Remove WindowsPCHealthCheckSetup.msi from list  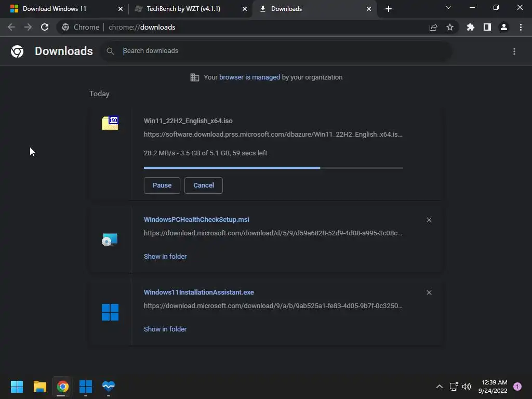click(x=429, y=220)
